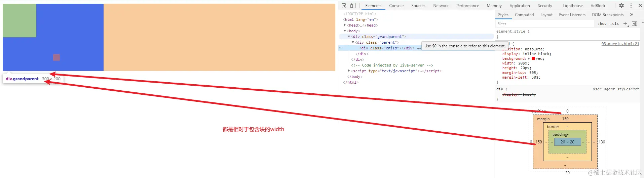Open the Performance tab

tap(467, 6)
